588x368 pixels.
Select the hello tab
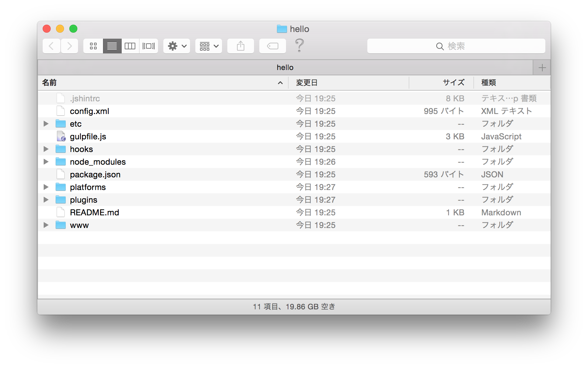(285, 68)
